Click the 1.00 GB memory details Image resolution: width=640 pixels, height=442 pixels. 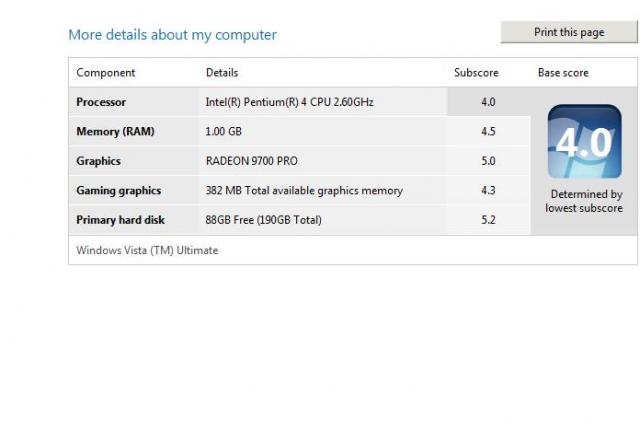tap(223, 131)
